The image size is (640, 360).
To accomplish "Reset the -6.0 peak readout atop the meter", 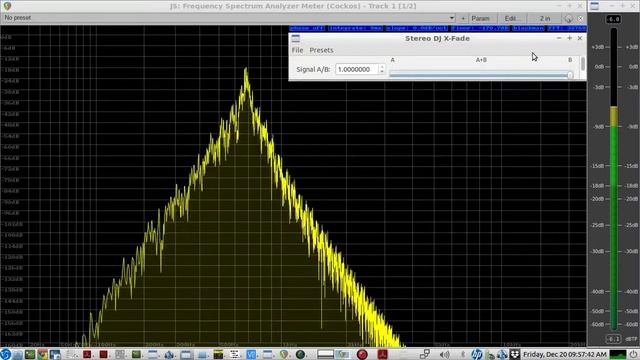I will (x=613, y=19).
